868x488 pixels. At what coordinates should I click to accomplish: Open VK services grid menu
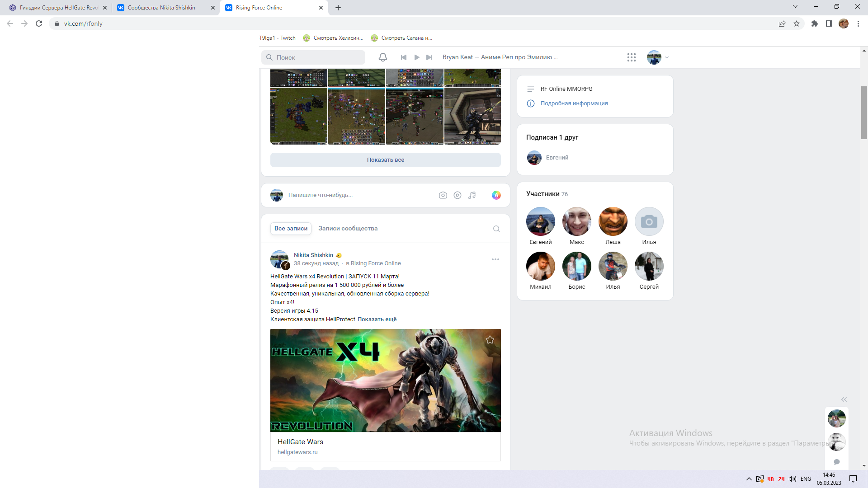pyautogui.click(x=632, y=57)
